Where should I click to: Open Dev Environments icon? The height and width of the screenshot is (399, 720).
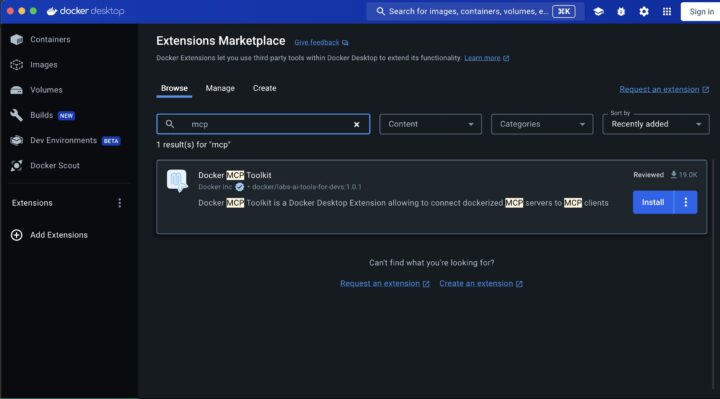(17, 140)
